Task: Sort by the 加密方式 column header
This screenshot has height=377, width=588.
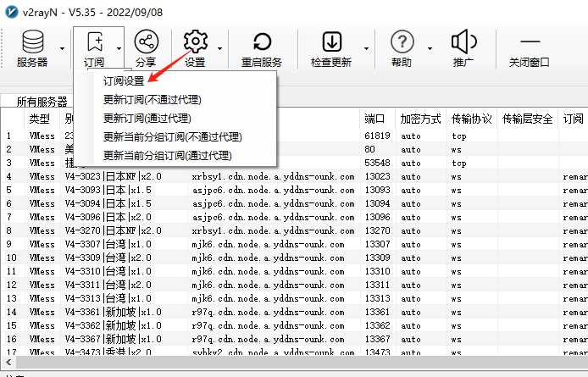Action: coord(420,119)
